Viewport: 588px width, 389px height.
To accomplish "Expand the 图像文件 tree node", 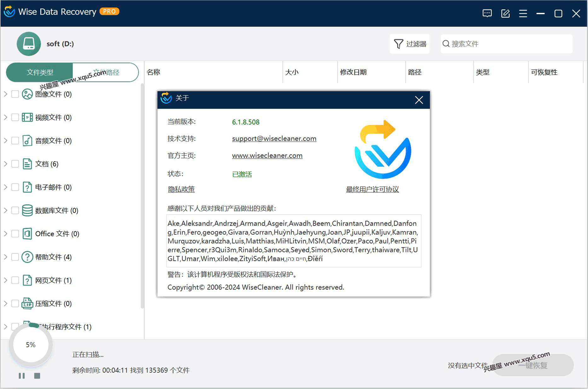I will [x=5, y=94].
